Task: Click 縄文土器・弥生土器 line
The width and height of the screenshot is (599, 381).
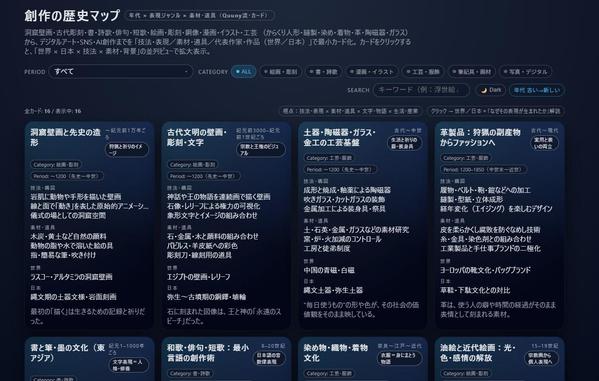Action: (333, 290)
